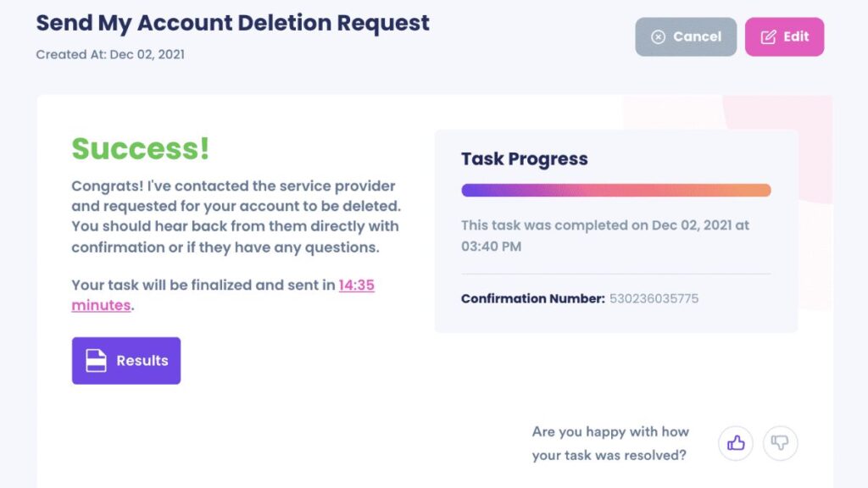Click the thumbs down feedback icon
Image resolution: width=868 pixels, height=488 pixels.
tap(781, 442)
